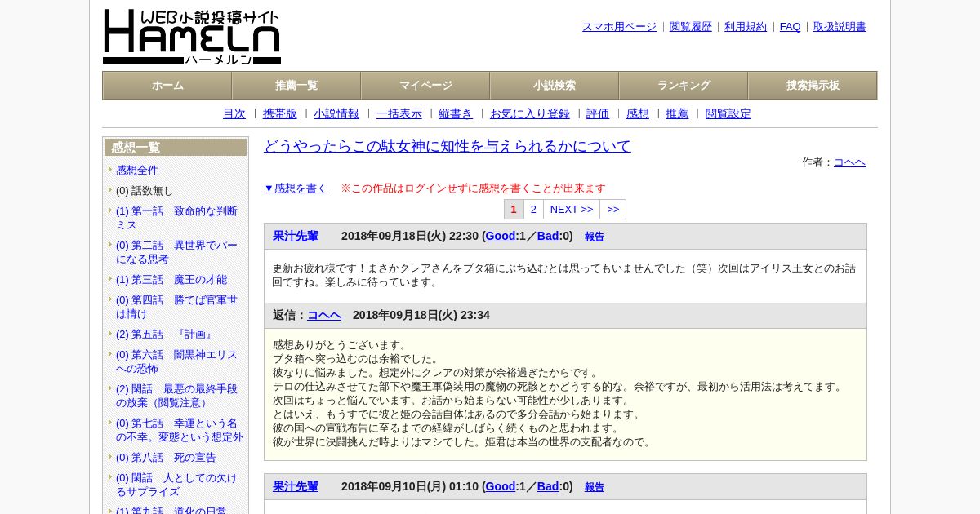Open 第一話 致命的な判断ミス in sidebar

[x=176, y=218]
